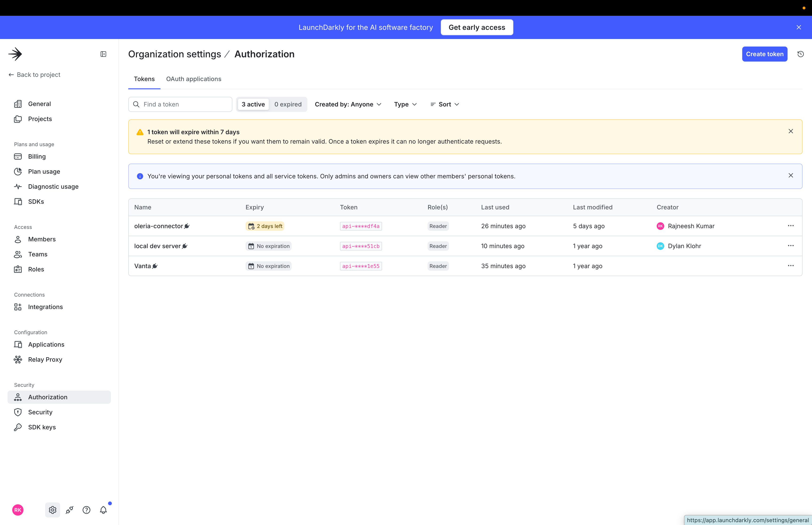Open Relay Proxy page
Viewport: 812px width, 525px height.
click(x=59, y=359)
